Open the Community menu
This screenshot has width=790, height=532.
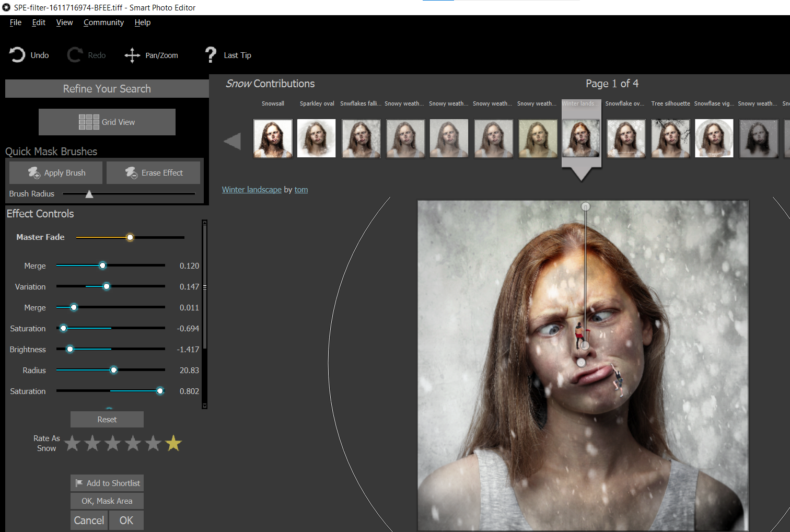(103, 22)
